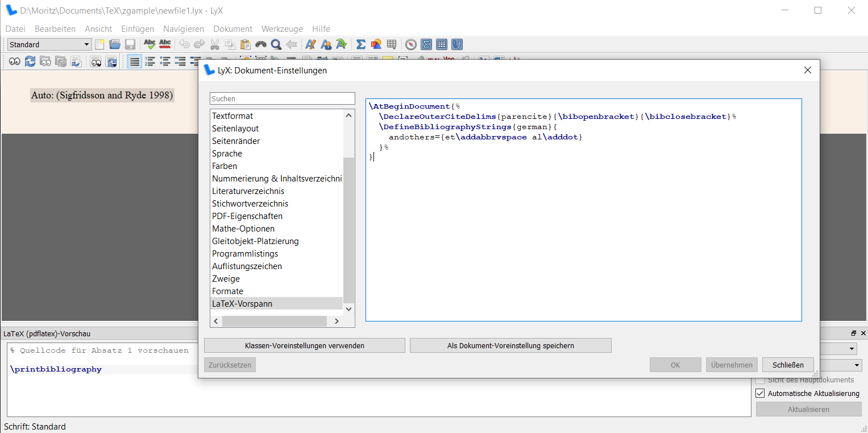Image resolution: width=868 pixels, height=433 pixels.
Task: Open the outline navigator compass icon
Action: [411, 44]
